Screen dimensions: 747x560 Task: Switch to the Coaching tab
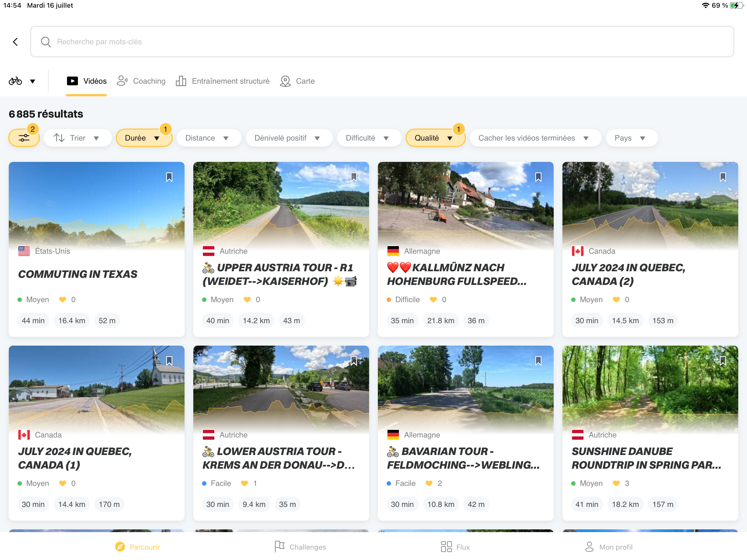coord(141,81)
